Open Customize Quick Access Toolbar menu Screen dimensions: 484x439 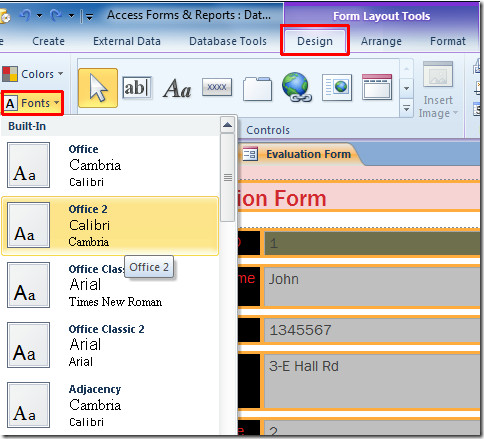(89, 16)
